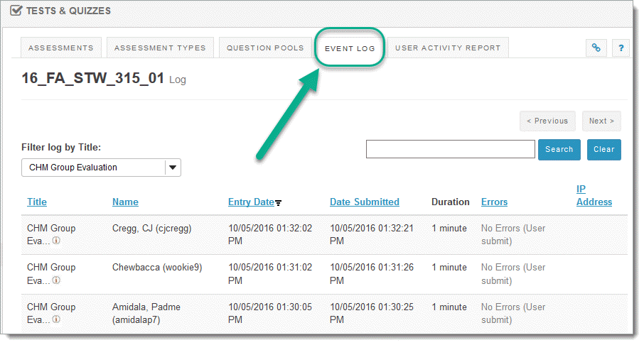
Task: Click info icon in Cregg, CJ row
Action: (56, 241)
